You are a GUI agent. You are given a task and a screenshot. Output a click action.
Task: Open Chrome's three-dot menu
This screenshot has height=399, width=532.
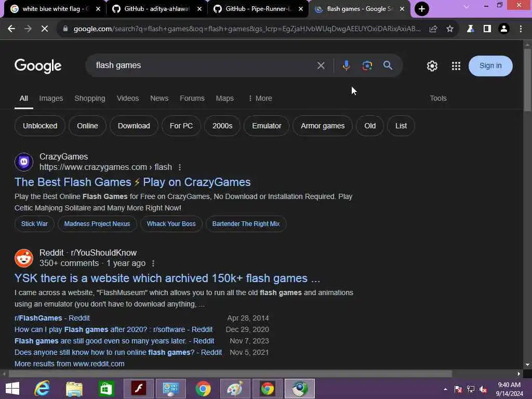[521, 29]
